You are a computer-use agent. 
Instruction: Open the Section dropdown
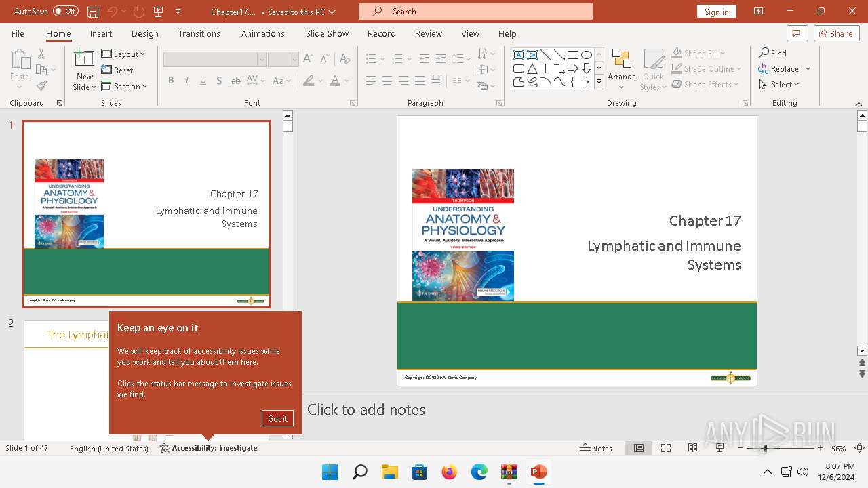[125, 86]
